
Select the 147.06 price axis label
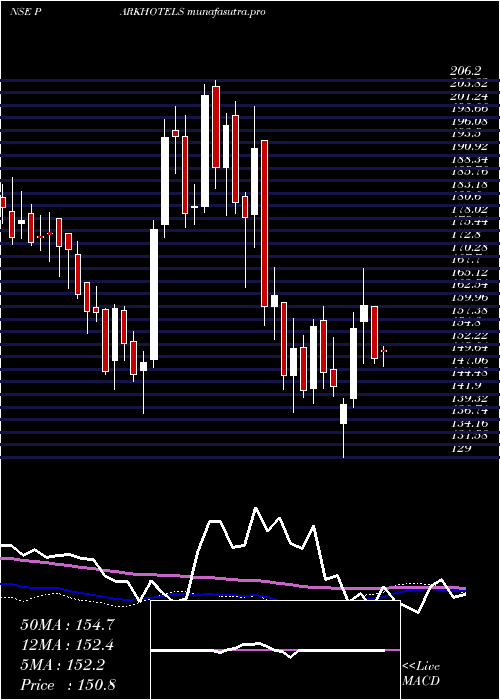pyautogui.click(x=470, y=360)
